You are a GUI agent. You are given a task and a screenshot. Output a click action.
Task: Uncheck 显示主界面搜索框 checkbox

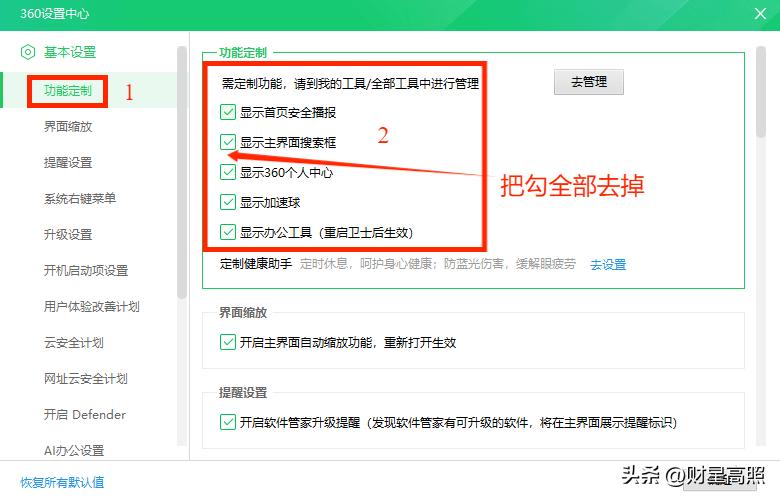(x=228, y=142)
